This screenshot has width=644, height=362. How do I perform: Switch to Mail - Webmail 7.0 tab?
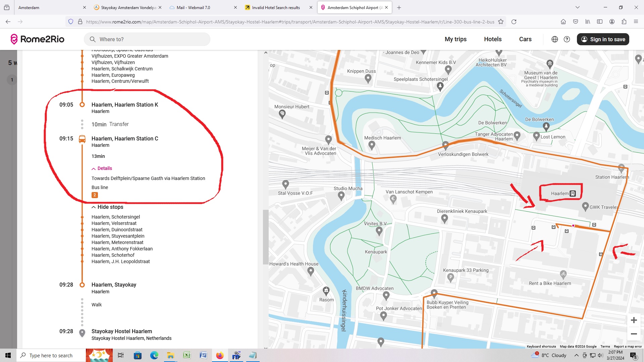point(203,7)
